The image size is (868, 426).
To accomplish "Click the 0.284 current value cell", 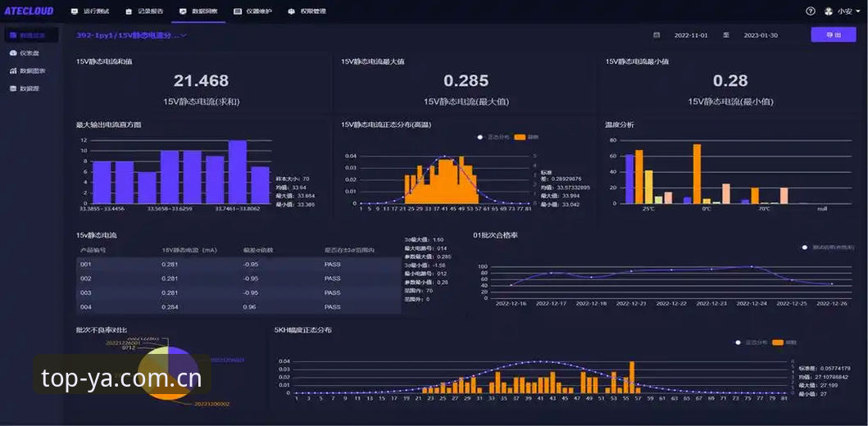I will (170, 307).
